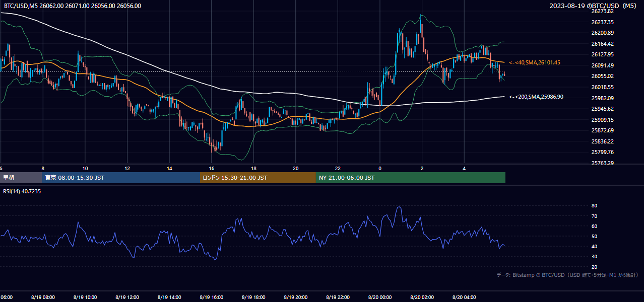Click the '<-<40,SMA,26101.45' moving average label
Image resolution: width=644 pixels, height=302 pixels.
click(535, 62)
